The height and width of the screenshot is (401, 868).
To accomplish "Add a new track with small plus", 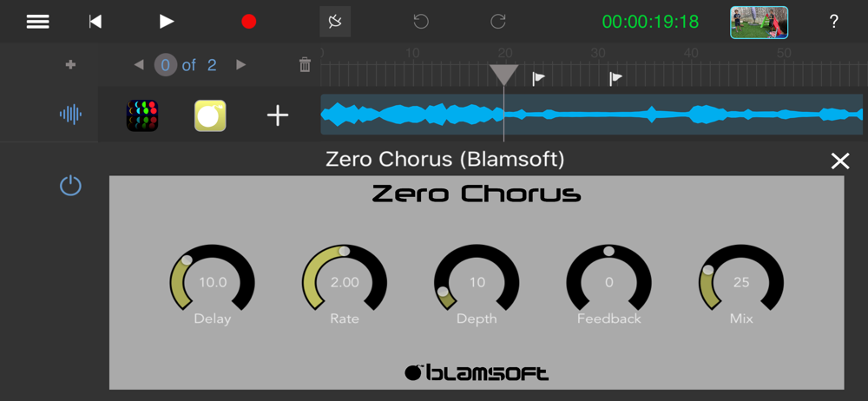I will [x=70, y=65].
